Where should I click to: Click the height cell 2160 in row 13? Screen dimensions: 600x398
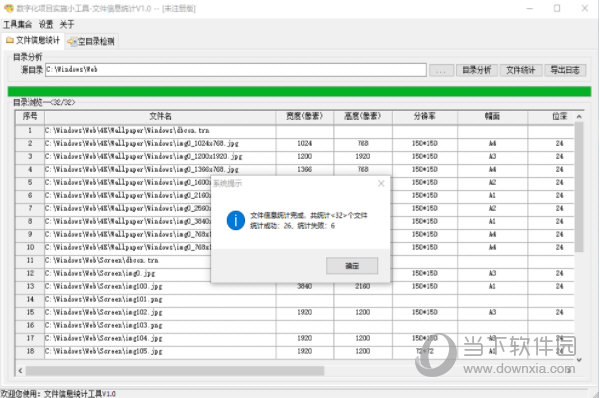pyautogui.click(x=363, y=287)
